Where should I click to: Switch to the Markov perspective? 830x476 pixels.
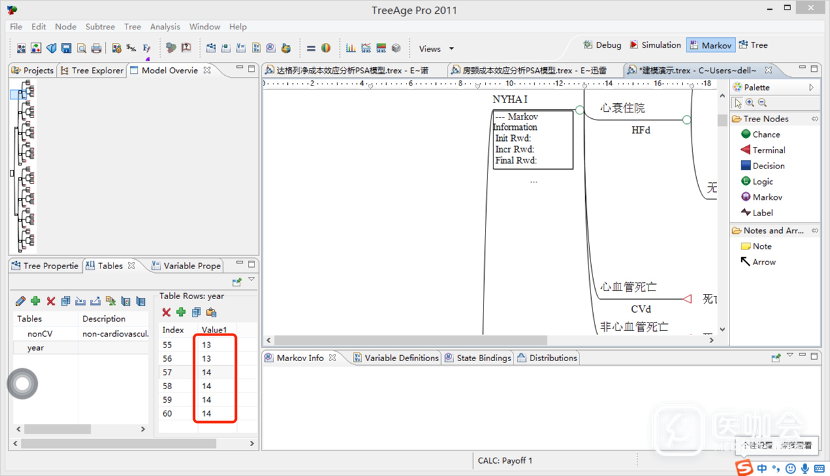pyautogui.click(x=710, y=45)
